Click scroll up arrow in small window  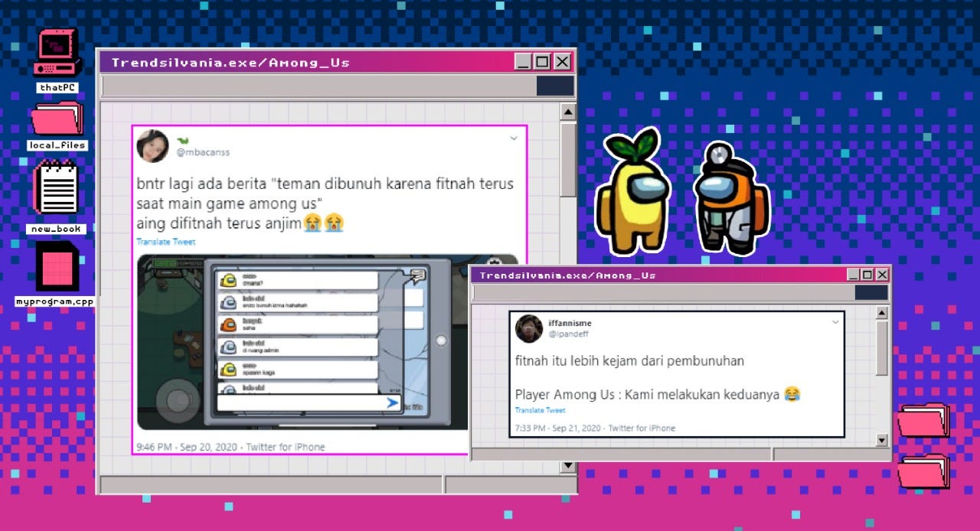point(881,312)
